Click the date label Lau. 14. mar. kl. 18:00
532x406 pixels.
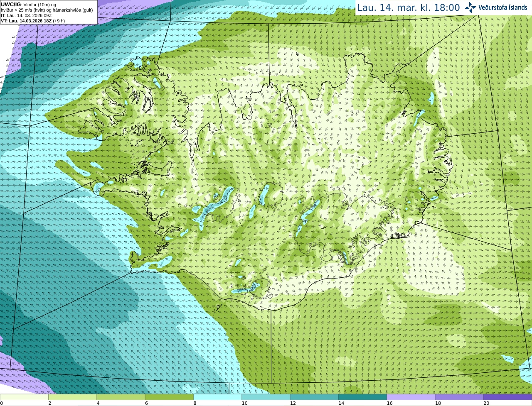[x=409, y=7]
